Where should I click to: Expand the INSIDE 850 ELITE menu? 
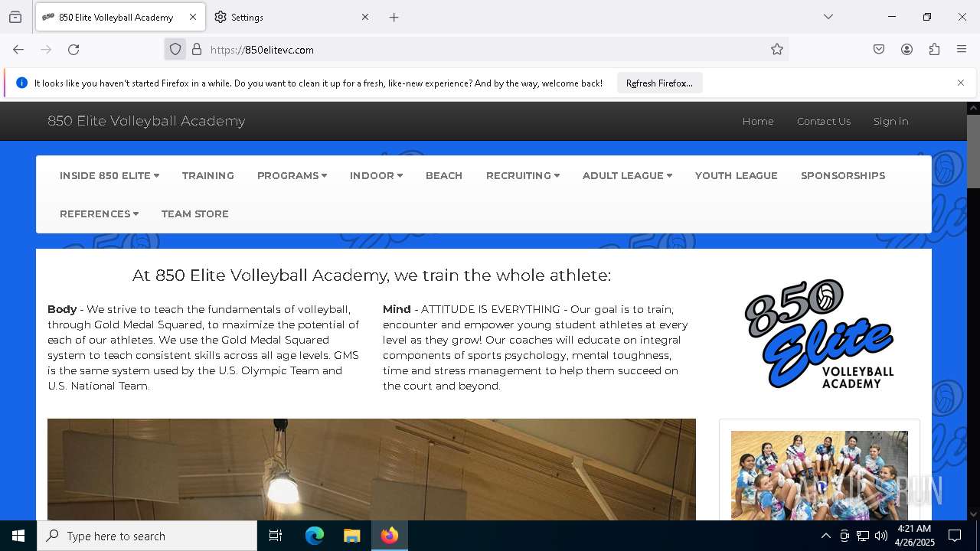point(109,175)
